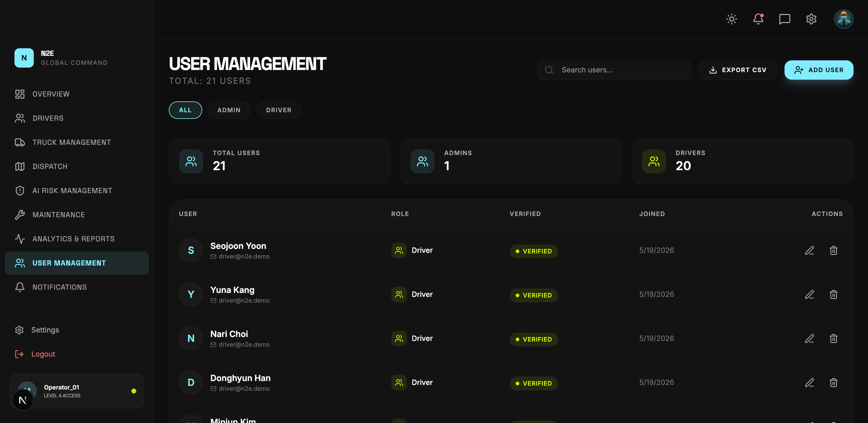Open Drivers section in sidebar

click(77, 118)
